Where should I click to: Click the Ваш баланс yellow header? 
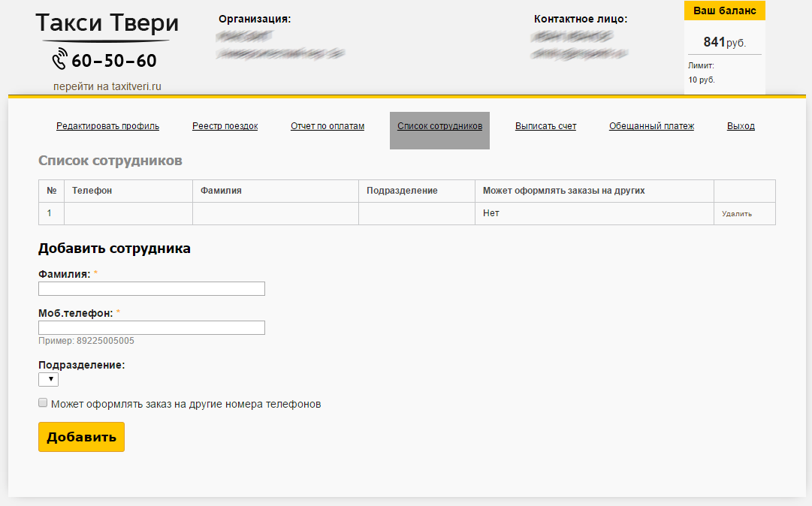pos(724,11)
